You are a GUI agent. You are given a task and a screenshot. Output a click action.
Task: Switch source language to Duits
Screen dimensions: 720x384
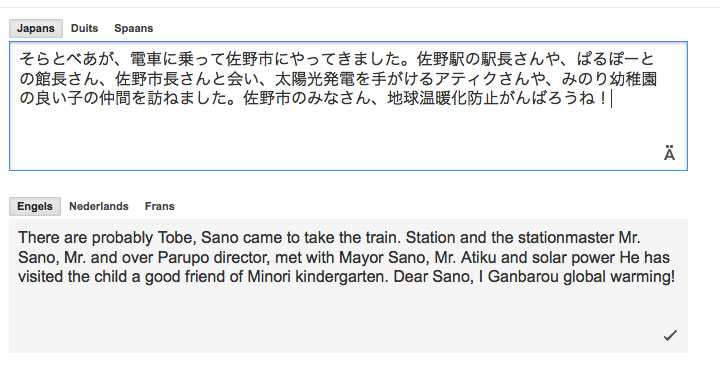click(84, 28)
